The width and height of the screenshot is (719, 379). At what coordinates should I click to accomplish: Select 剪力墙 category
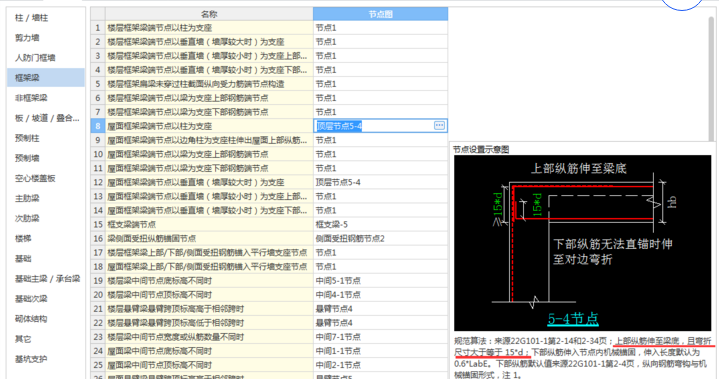pos(46,38)
